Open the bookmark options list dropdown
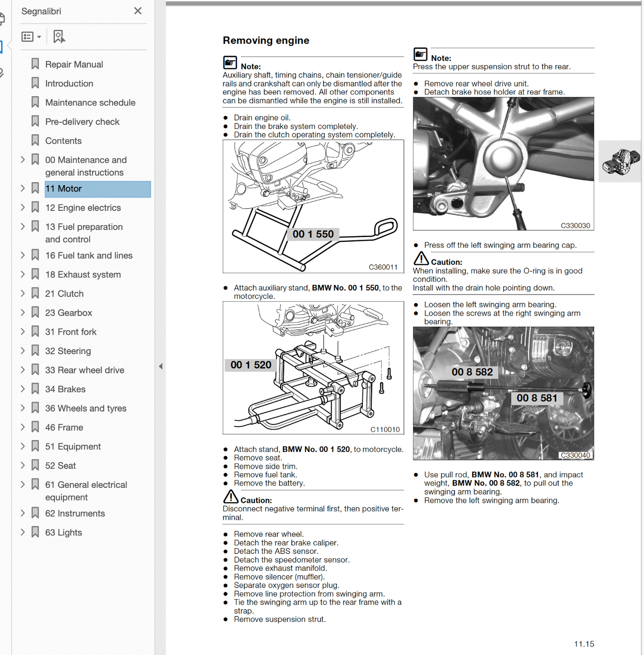This screenshot has height=655, width=644. tap(31, 37)
